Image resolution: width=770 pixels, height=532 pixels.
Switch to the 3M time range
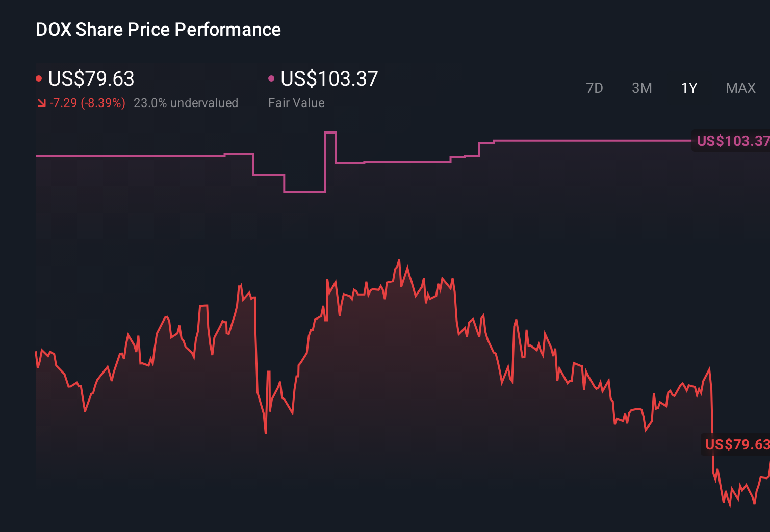641,88
